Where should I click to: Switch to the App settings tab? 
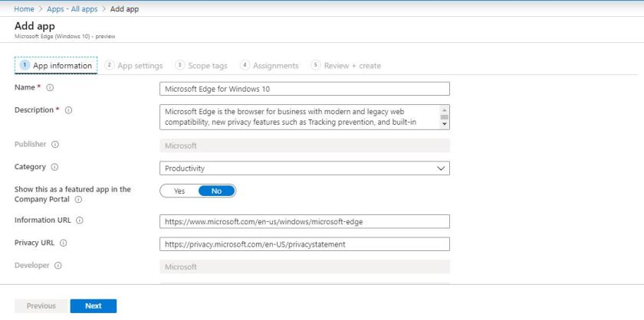coord(134,66)
